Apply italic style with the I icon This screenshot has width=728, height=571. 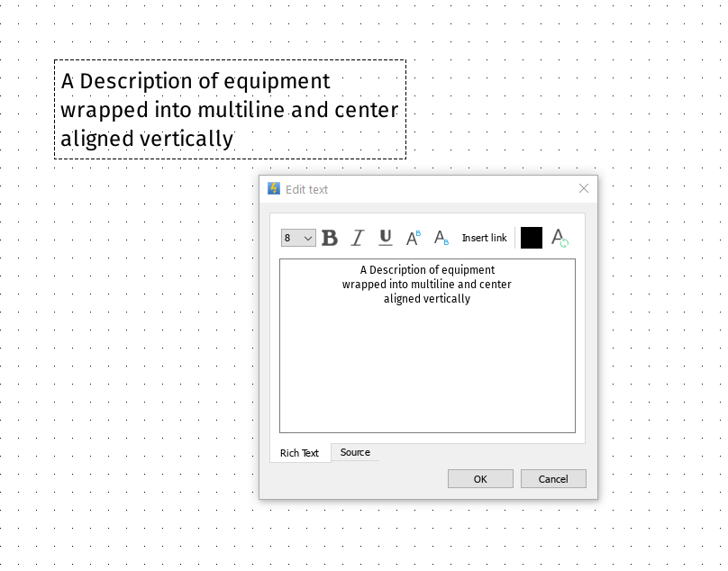[357, 238]
